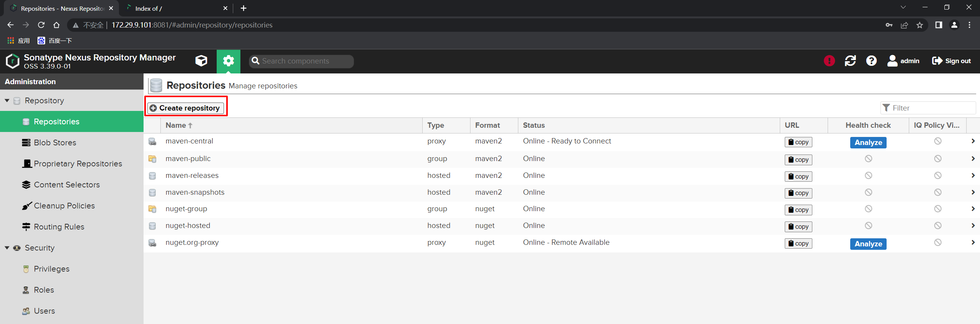Screen dimensions: 980x324
Task: Click Analyze for nuget.org-proxy
Action: pyautogui.click(x=868, y=244)
